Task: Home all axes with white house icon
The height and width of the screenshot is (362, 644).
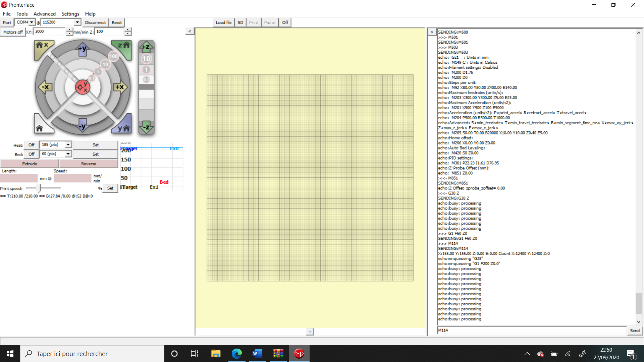Action: 42,125
